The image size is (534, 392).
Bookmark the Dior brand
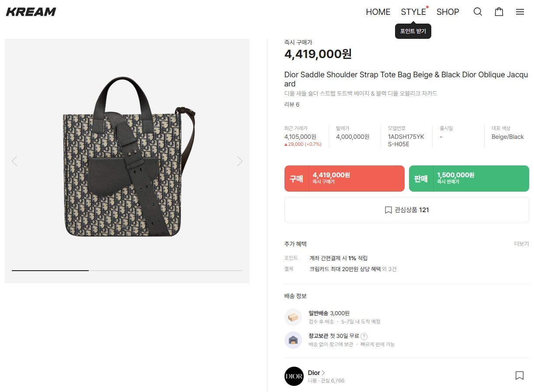519,375
